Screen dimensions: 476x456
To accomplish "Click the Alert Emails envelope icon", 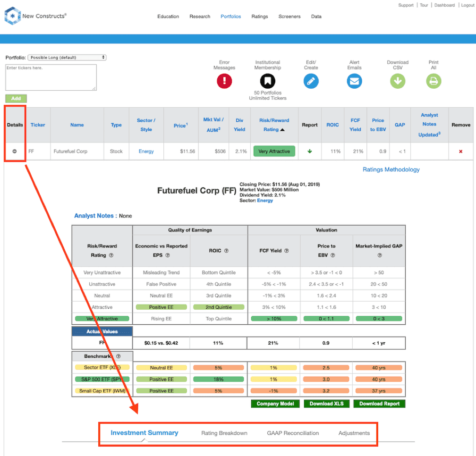I will [354, 81].
